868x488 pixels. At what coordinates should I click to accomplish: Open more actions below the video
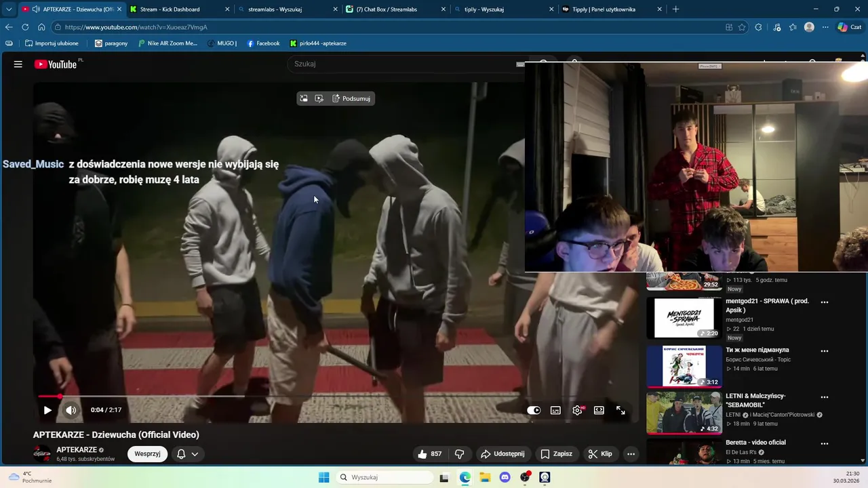631,454
